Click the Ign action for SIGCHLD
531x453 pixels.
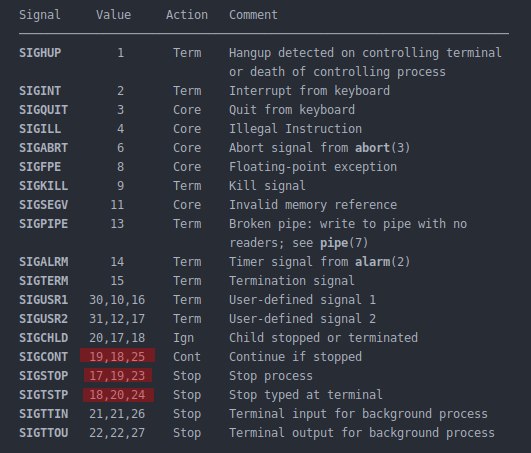coord(184,338)
